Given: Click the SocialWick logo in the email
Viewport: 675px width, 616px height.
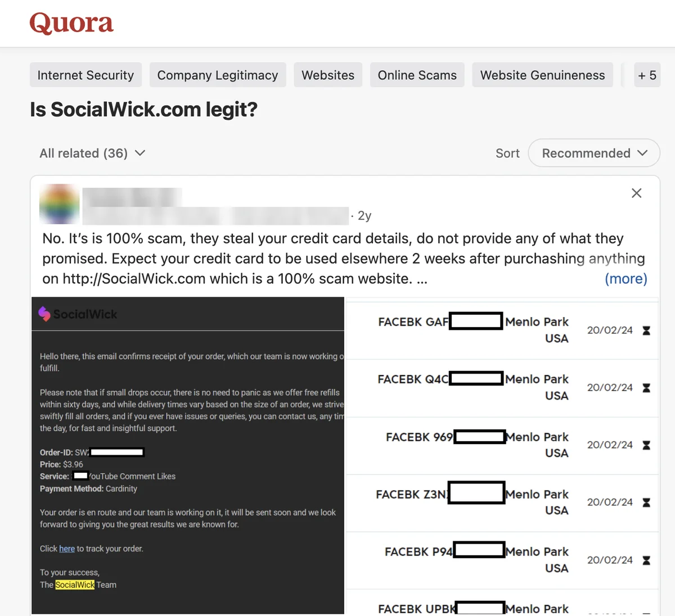Looking at the screenshot, I should [x=78, y=314].
